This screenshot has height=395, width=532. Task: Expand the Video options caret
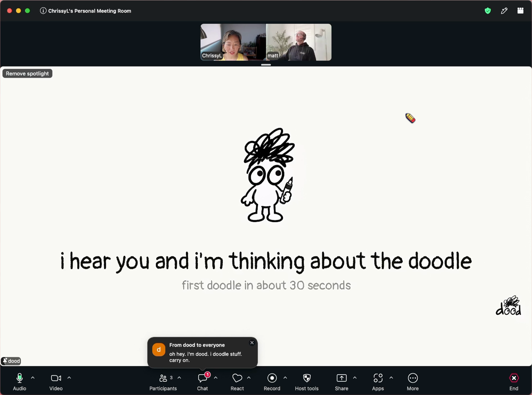tap(69, 378)
